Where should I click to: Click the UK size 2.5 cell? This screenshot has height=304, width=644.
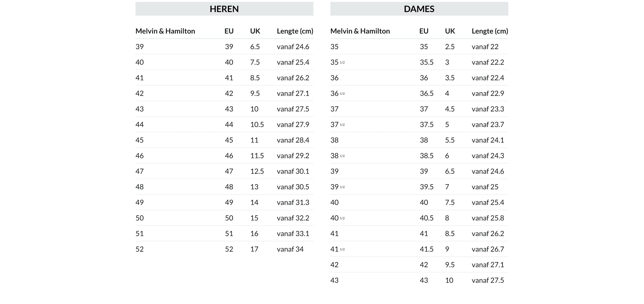[450, 47]
